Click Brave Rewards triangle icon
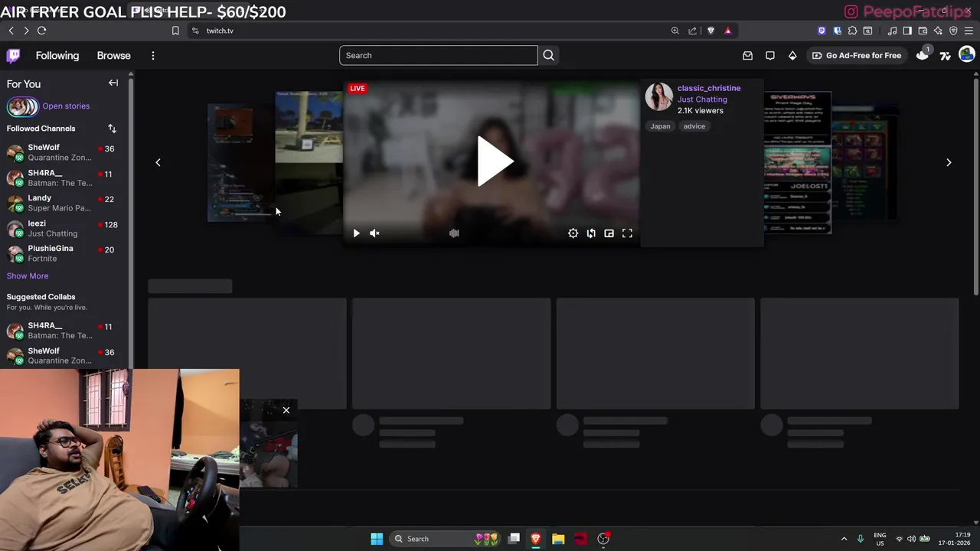The image size is (980, 551). [727, 31]
